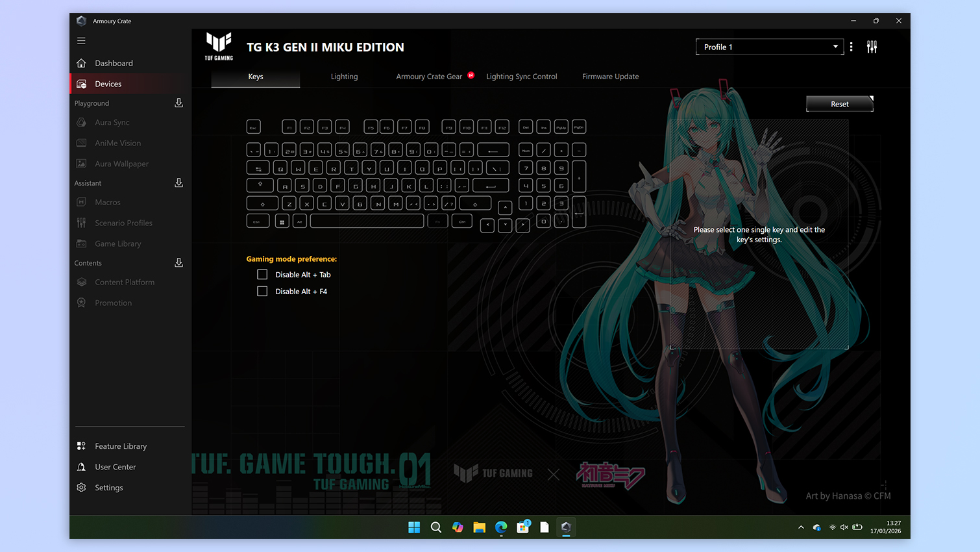Select the Num key on the numpad
Image resolution: width=980 pixels, height=552 pixels.
coord(526,150)
